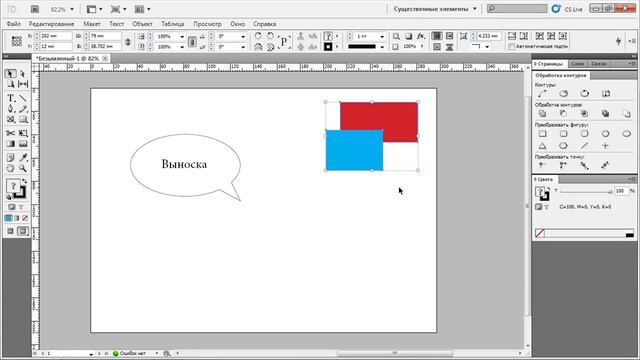
Task: Adjust the tint slider in Цвета panel
Action: (586, 191)
